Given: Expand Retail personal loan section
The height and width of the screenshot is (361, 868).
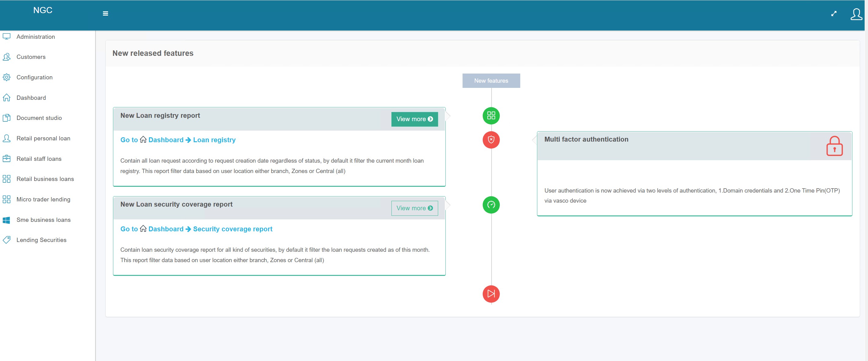Looking at the screenshot, I should [x=43, y=139].
